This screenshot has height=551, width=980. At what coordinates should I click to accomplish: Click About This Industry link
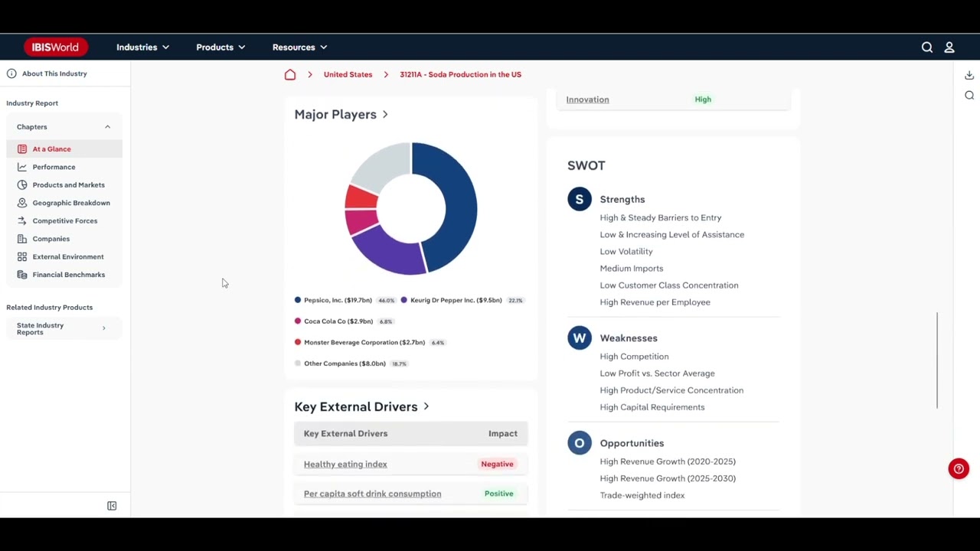pyautogui.click(x=54, y=73)
